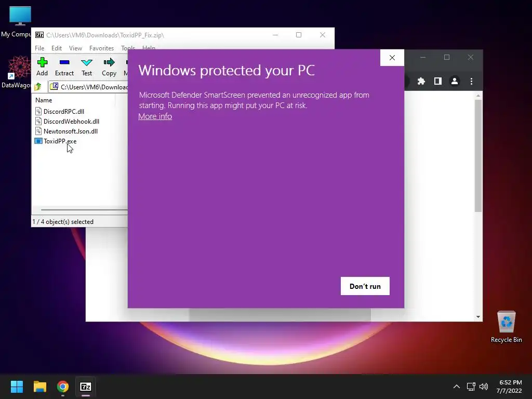Select Newtonsoft.Json.dll in the archive list
532x399 pixels.
[x=66, y=131]
